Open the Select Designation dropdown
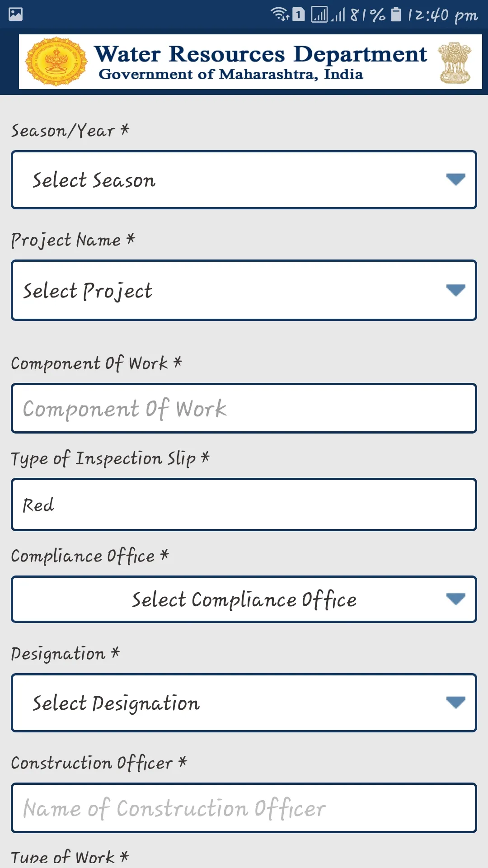The image size is (488, 868). (x=244, y=703)
